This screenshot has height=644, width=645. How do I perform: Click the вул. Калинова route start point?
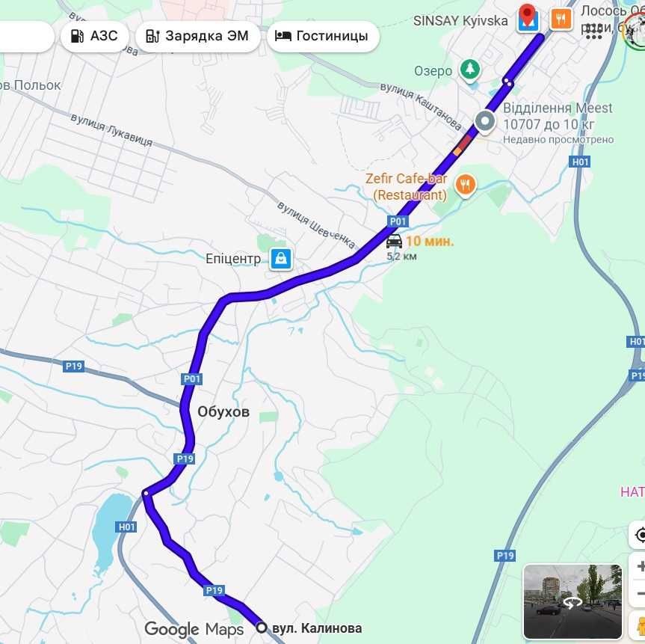(x=262, y=628)
